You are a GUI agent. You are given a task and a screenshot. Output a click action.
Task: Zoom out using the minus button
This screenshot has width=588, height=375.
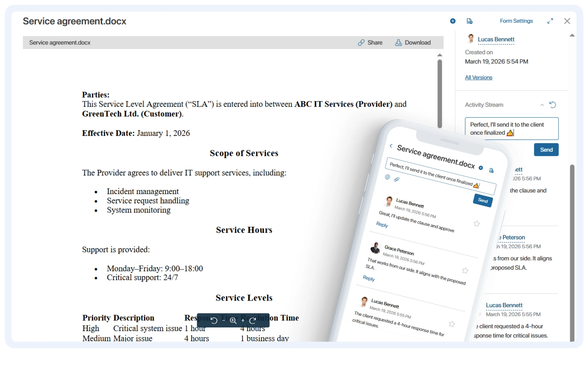223,320
